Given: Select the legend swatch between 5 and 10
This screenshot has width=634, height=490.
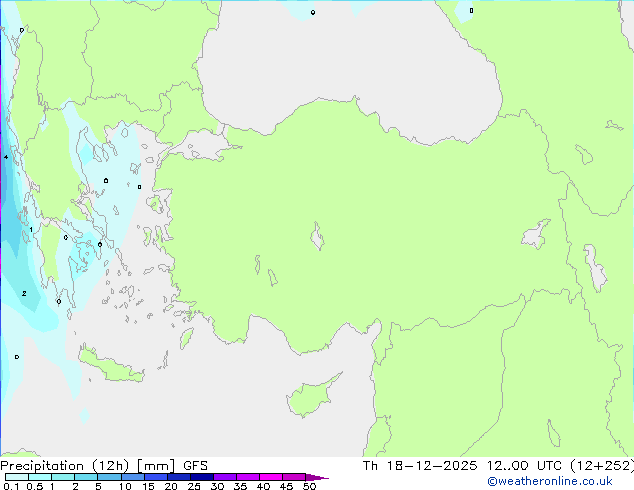Looking at the screenshot, I should click(x=110, y=477).
